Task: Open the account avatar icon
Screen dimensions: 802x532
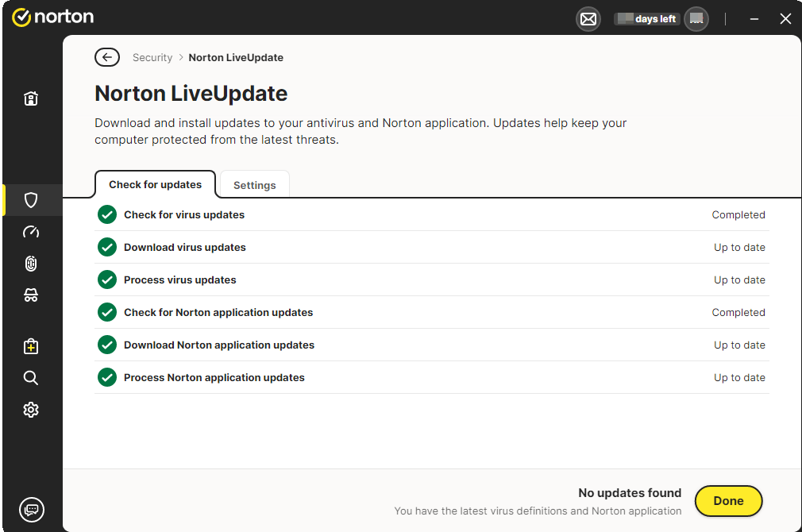Action: pos(696,19)
